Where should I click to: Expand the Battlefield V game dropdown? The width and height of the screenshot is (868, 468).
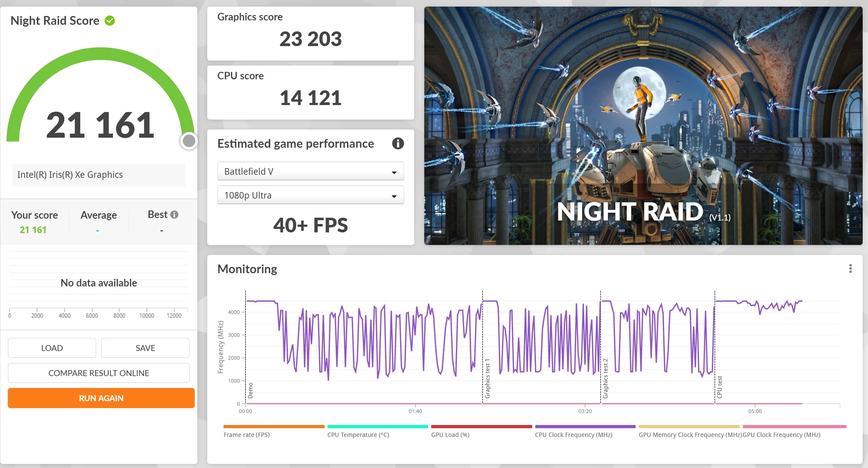tap(310, 172)
